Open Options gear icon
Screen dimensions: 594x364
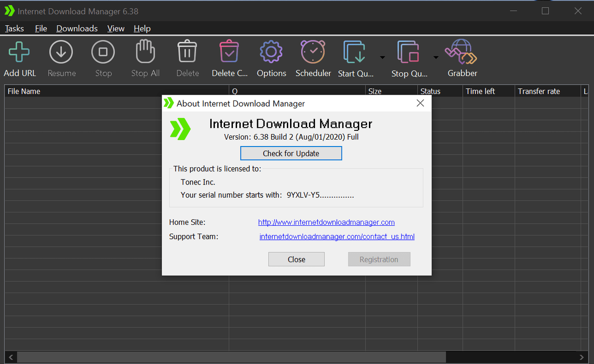coord(271,52)
